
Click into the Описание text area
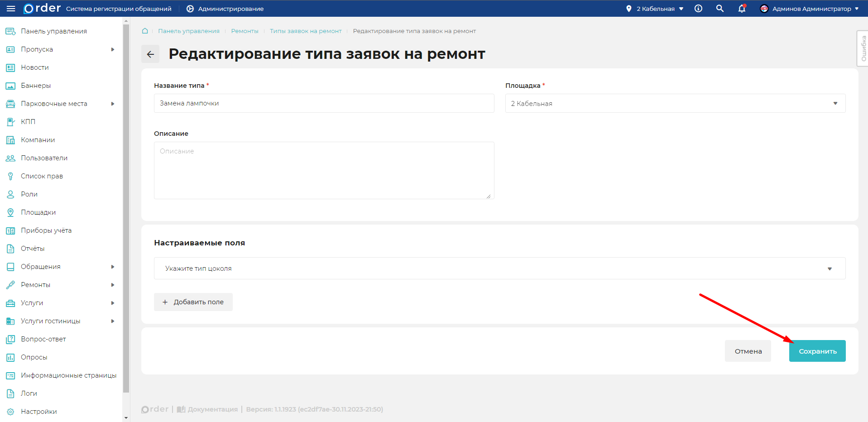click(x=324, y=171)
